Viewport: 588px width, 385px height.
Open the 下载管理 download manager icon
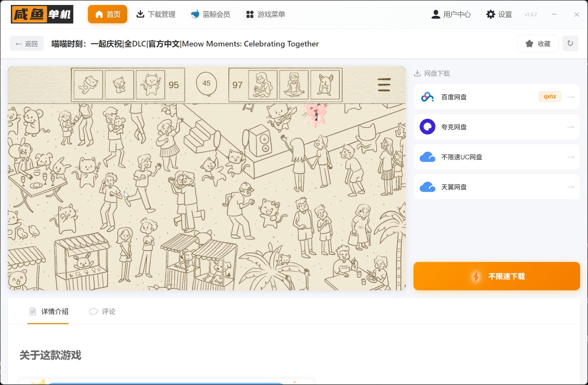point(141,14)
